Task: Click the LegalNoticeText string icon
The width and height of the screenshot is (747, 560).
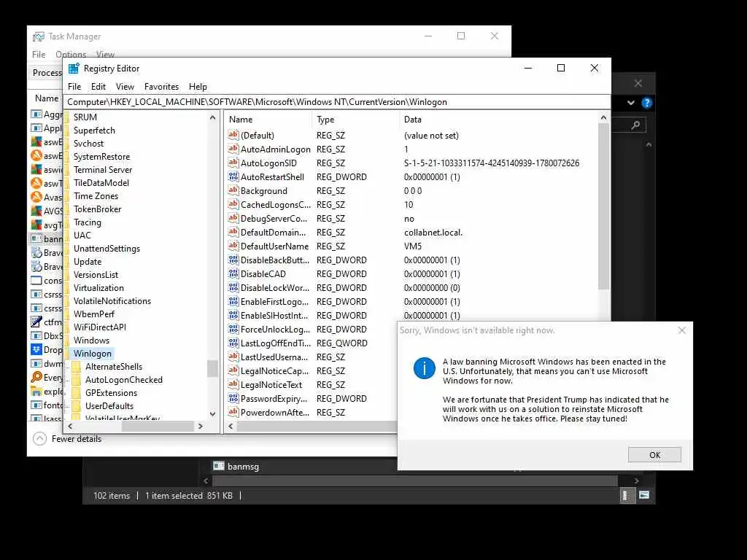Action: point(233,384)
